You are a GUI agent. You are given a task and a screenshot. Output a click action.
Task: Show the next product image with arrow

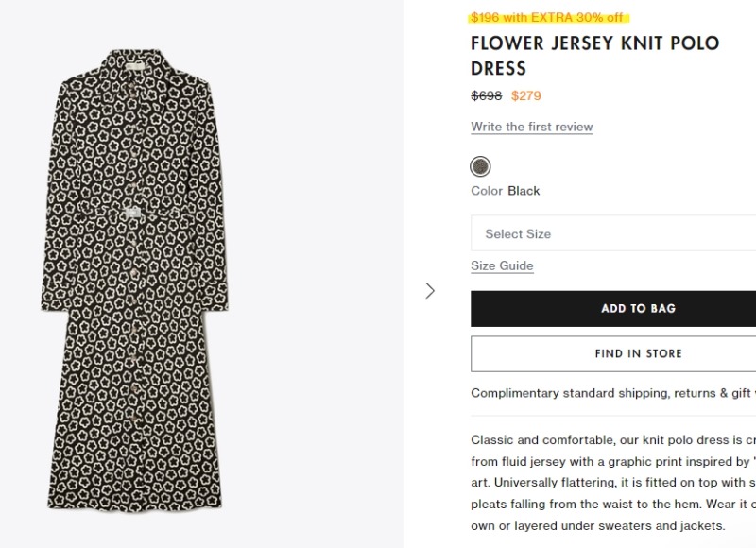pos(430,291)
